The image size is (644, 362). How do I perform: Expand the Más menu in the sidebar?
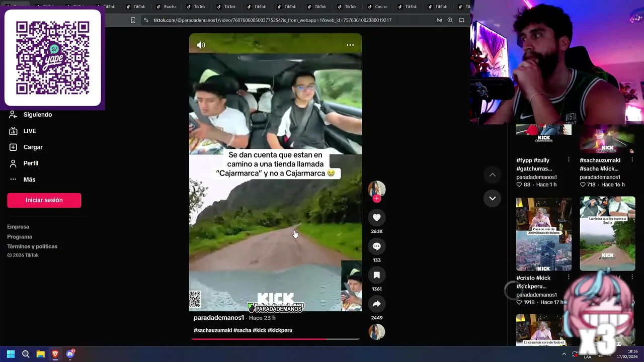[x=22, y=179]
